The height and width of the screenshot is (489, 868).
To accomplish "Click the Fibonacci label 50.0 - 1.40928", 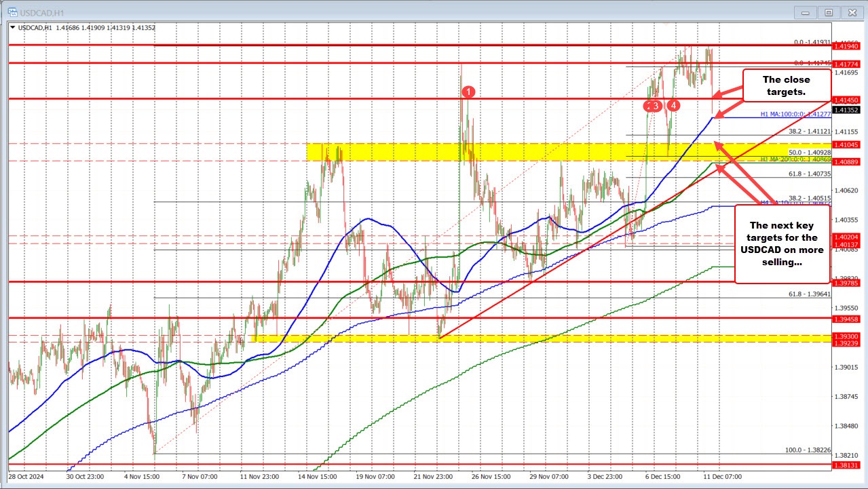I will (810, 153).
